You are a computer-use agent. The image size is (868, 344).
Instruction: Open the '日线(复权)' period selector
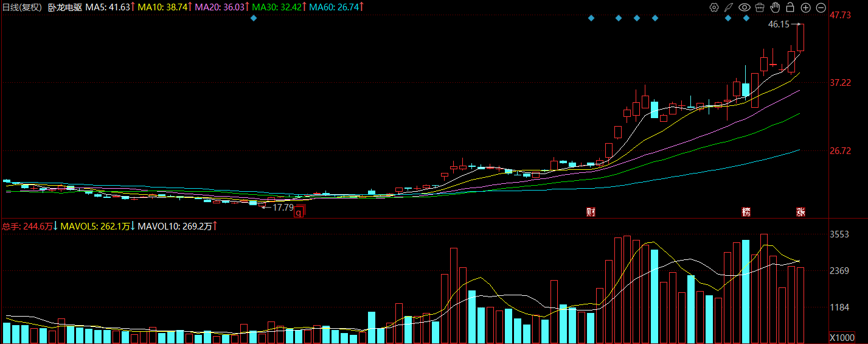tap(23, 7)
